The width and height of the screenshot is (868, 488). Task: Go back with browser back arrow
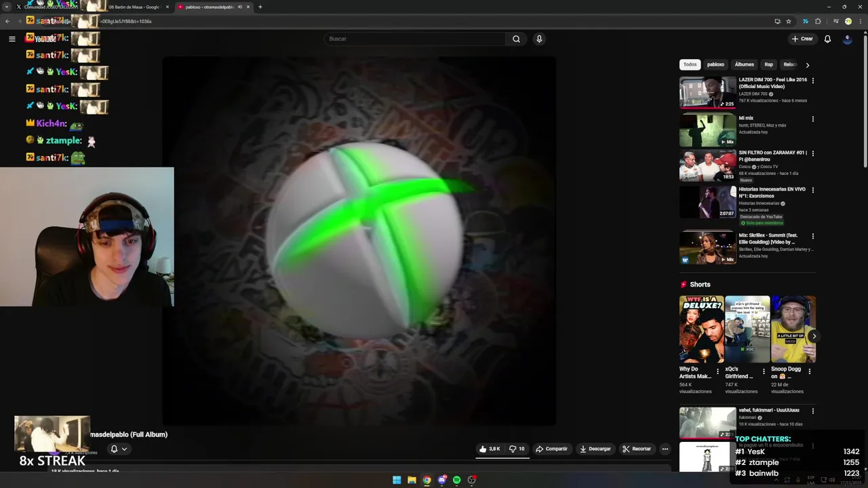[x=7, y=21]
